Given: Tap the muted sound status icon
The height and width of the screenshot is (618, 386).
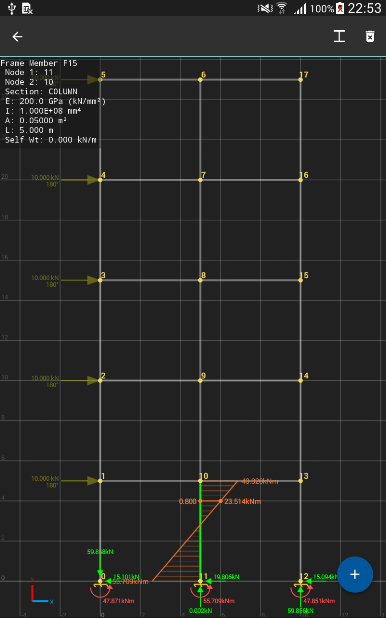Looking at the screenshot, I should pyautogui.click(x=265, y=8).
